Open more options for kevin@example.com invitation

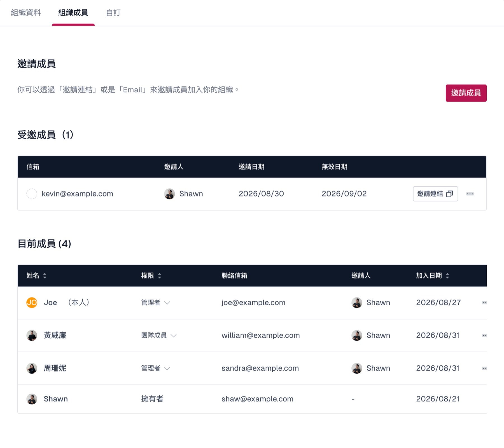pos(470,194)
